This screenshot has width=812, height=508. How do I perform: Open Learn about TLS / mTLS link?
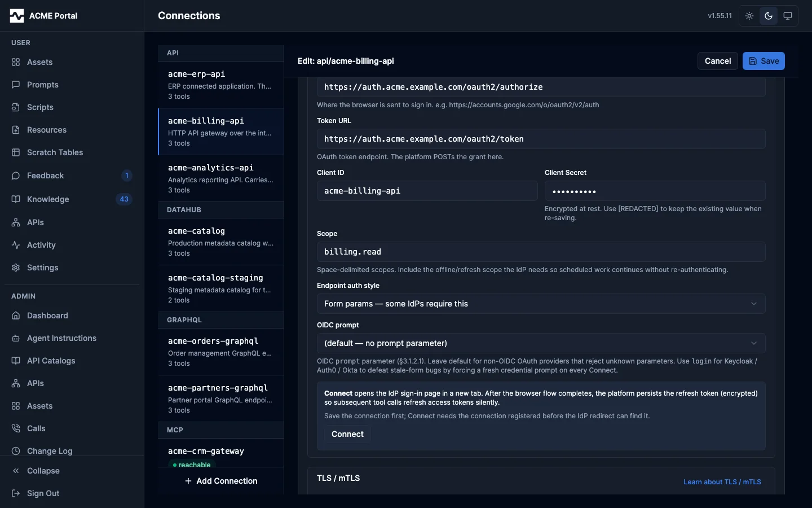pos(722,482)
